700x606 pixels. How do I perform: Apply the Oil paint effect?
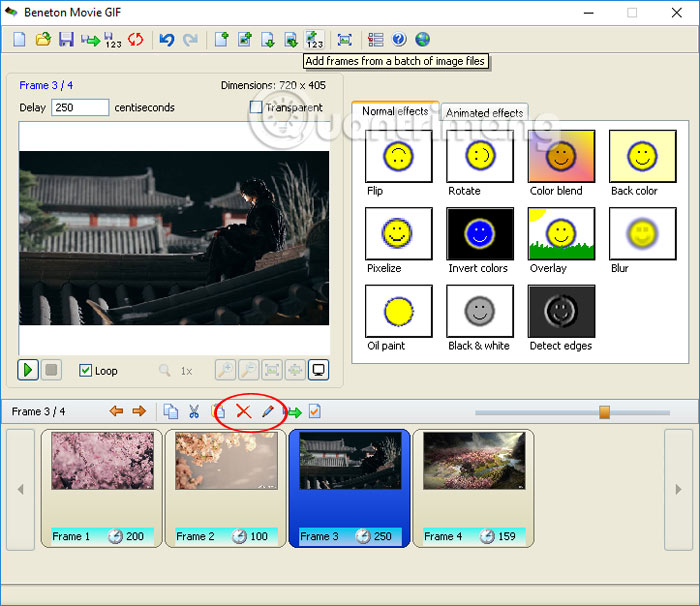pos(399,312)
